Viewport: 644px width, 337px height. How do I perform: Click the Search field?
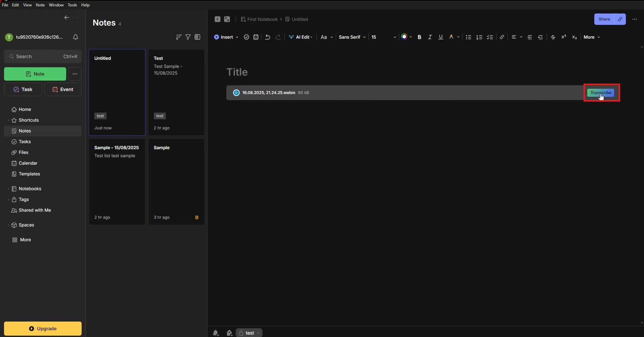click(x=43, y=56)
